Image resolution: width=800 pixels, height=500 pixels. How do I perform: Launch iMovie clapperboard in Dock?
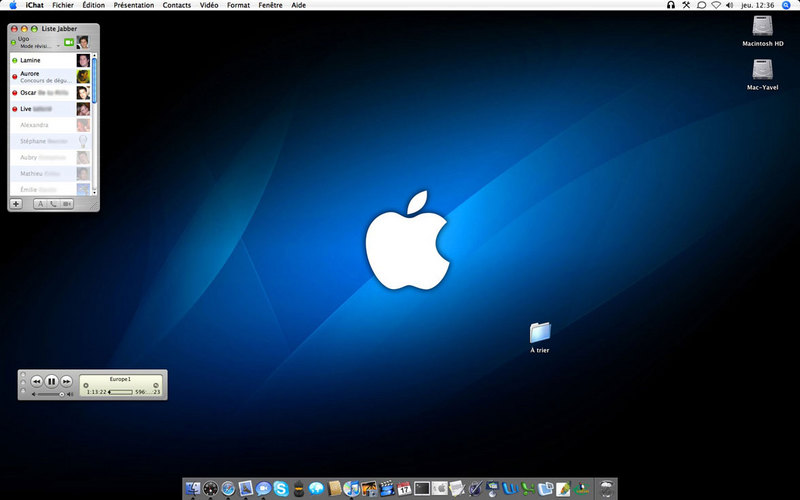pyautogui.click(x=387, y=488)
